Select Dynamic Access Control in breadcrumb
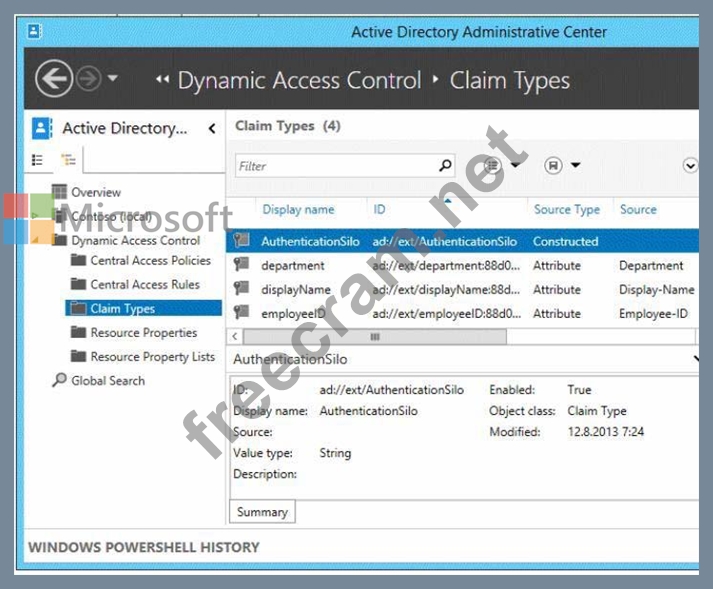Image resolution: width=713 pixels, height=589 pixels. tap(299, 81)
